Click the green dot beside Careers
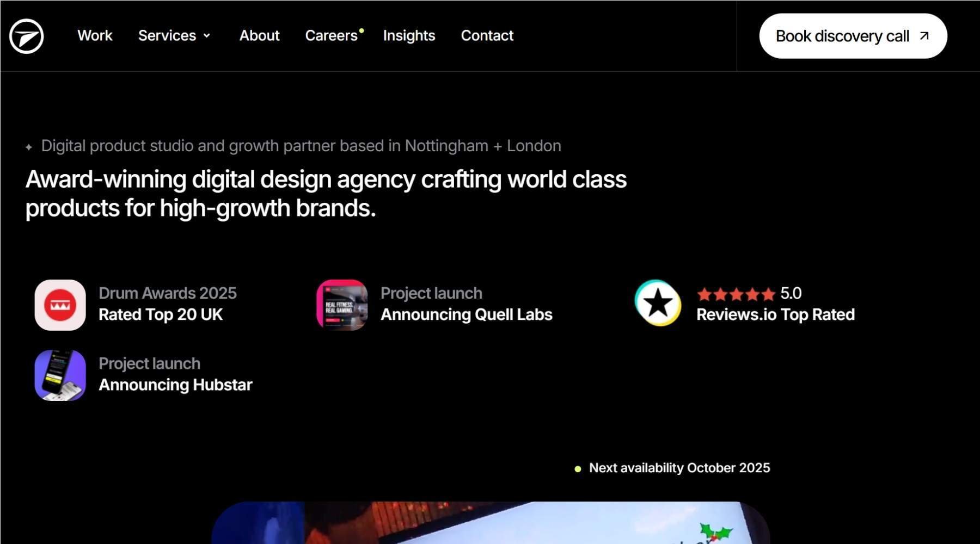The image size is (980, 544). 361,29
